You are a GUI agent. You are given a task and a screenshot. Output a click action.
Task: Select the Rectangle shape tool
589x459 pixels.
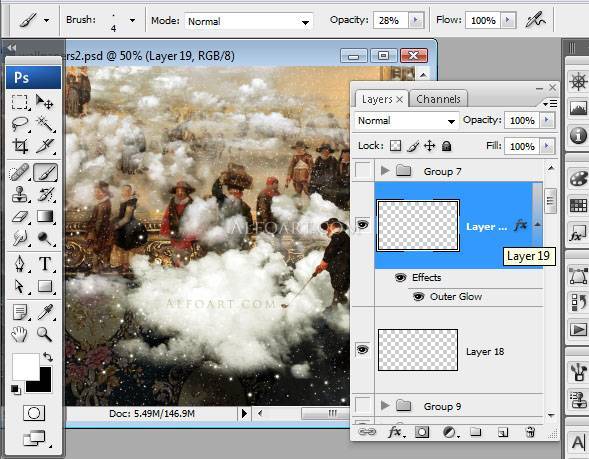click(x=45, y=286)
